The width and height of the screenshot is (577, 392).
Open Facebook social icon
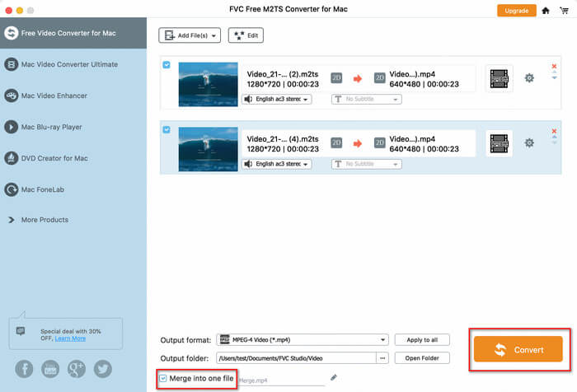(24, 369)
